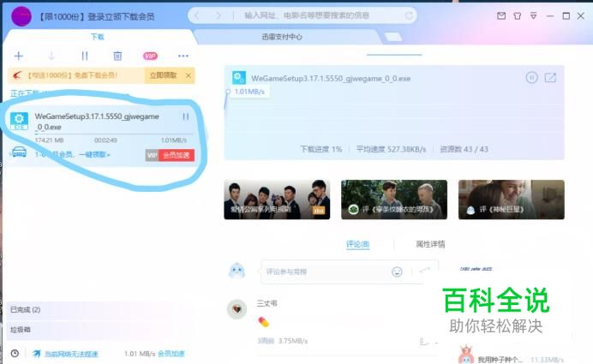Image resolution: width=593 pixels, height=364 pixels.
Task: Open the 神秘巨星 review thumbnail
Action: click(512, 200)
